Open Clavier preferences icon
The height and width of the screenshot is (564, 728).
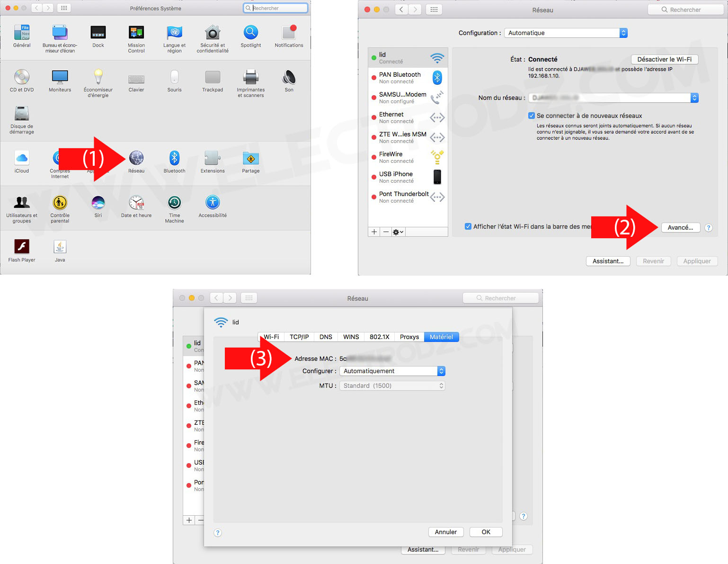tap(136, 79)
